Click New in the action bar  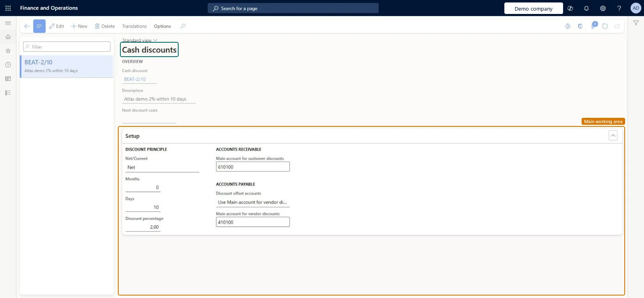[79, 26]
